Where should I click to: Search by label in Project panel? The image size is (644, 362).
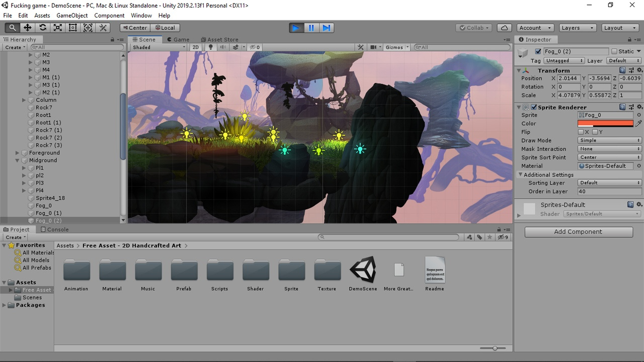479,237
